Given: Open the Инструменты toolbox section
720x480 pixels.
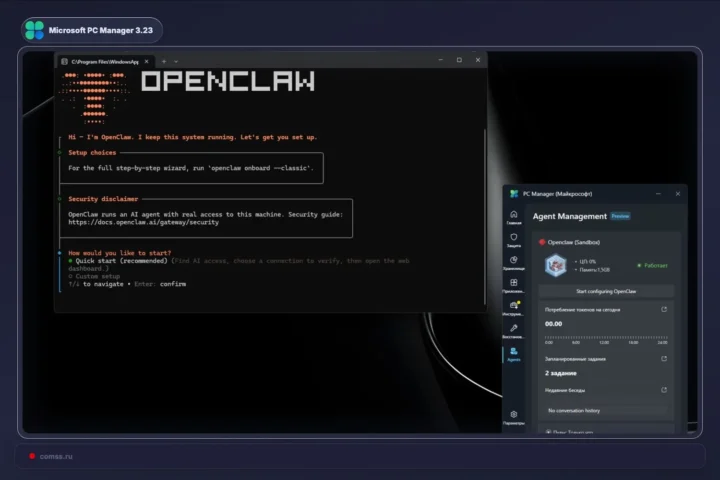Looking at the screenshot, I should tap(514, 308).
